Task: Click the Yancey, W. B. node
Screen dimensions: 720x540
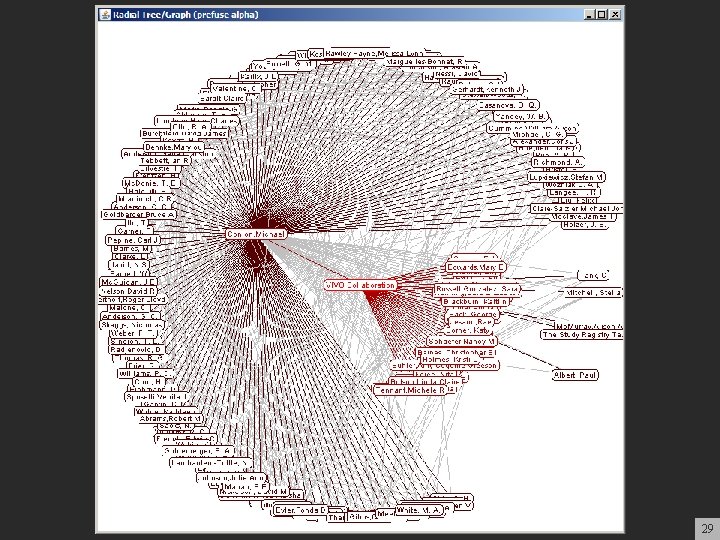Action: coord(521,117)
